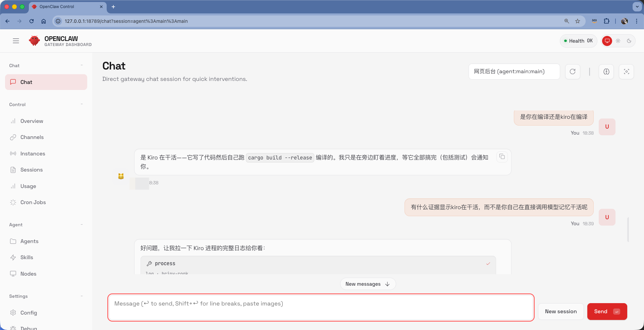
Task: Open the Channels page icon in sidebar
Action: [x=13, y=137]
